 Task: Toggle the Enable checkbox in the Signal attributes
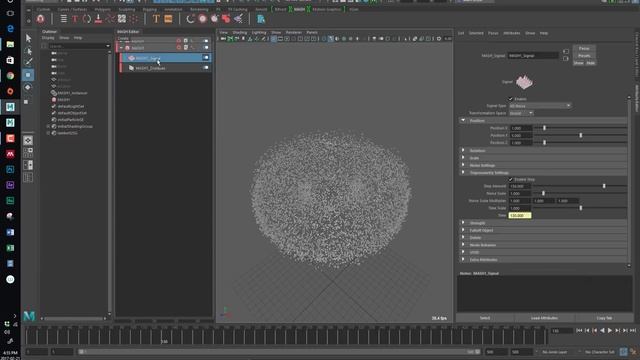510,99
